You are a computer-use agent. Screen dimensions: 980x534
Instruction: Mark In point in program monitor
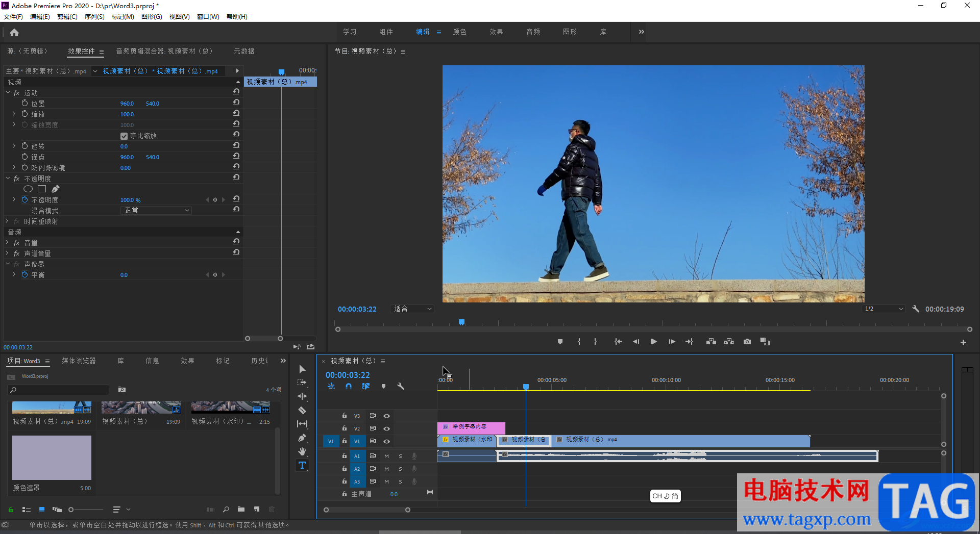click(579, 342)
